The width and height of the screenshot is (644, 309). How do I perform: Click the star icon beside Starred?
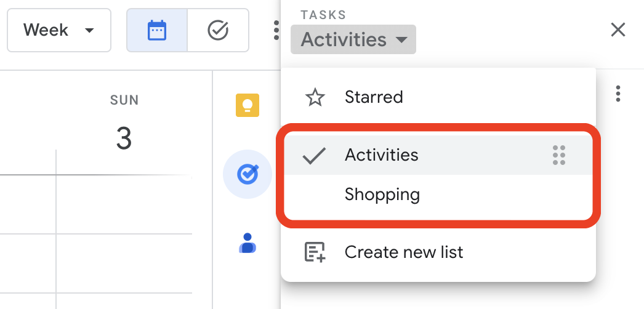pyautogui.click(x=315, y=98)
